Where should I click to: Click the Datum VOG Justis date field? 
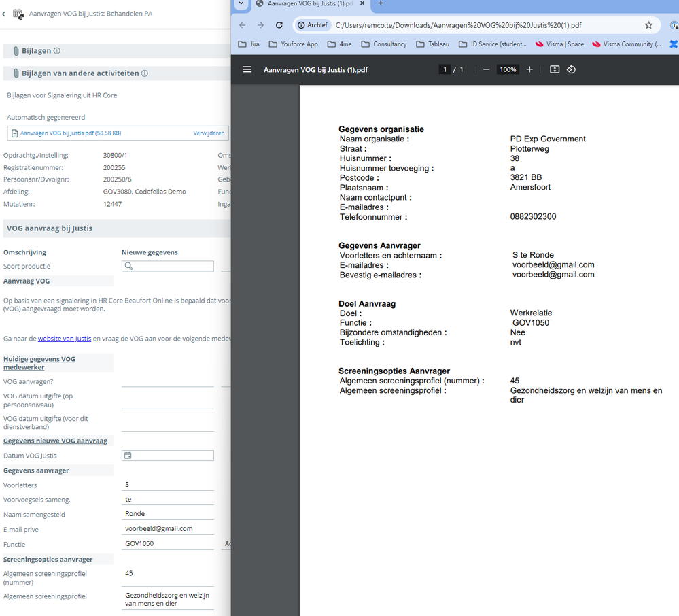168,456
